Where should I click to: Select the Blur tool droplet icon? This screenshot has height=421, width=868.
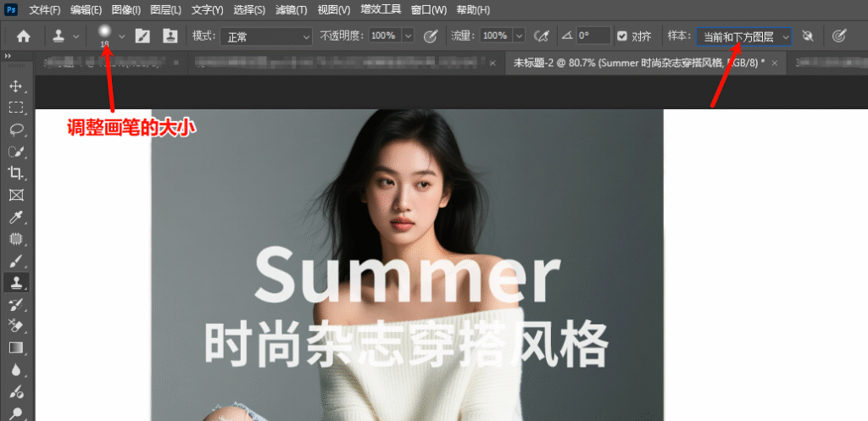tap(16, 369)
